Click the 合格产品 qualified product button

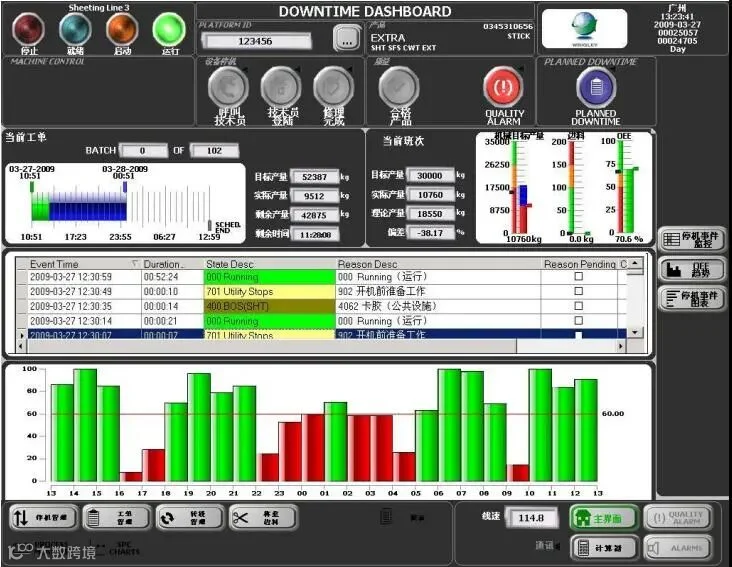click(399, 87)
